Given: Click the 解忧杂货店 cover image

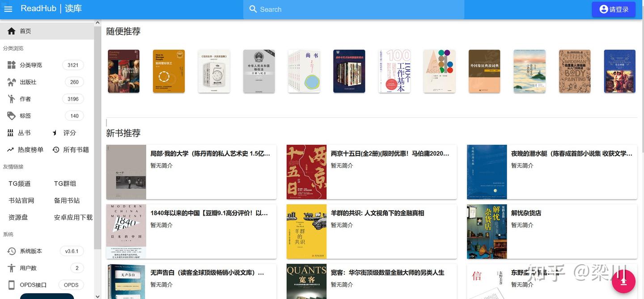Looking at the screenshot, I should click(487, 232).
